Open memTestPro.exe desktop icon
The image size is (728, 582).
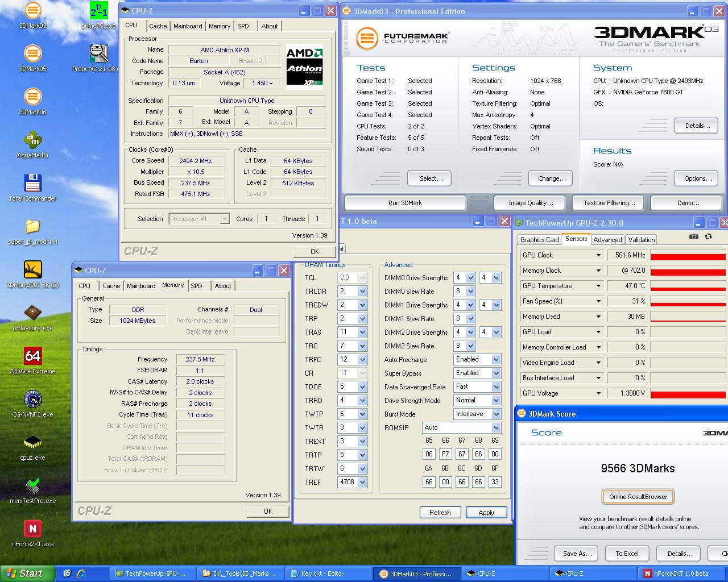click(x=32, y=490)
